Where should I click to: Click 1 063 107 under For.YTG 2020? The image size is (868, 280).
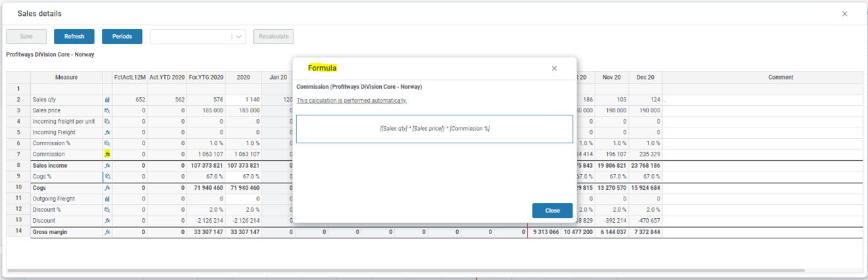point(206,154)
